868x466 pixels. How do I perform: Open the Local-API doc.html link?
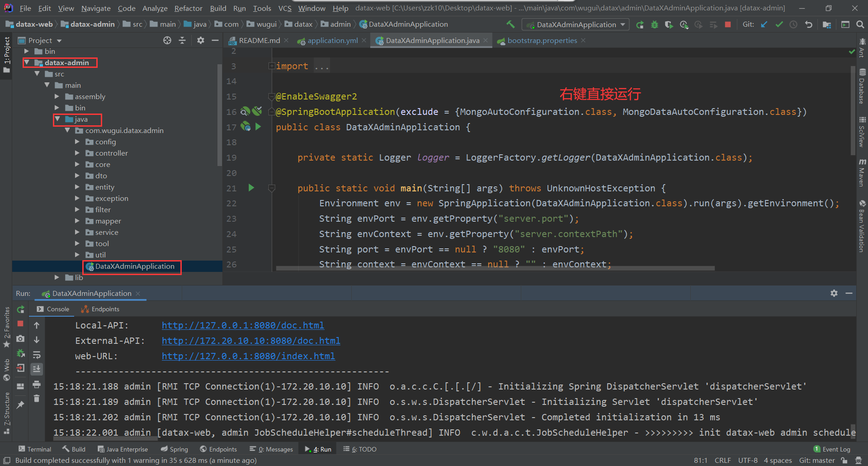(243, 325)
